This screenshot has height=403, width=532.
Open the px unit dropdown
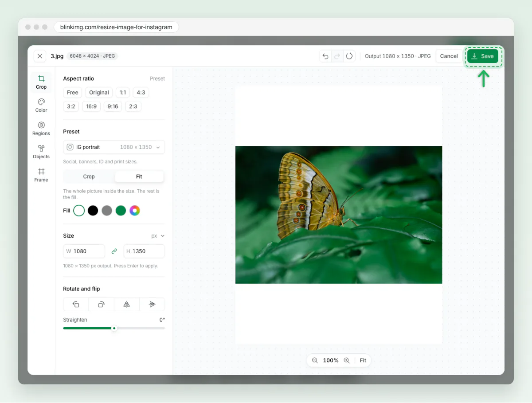(x=158, y=236)
